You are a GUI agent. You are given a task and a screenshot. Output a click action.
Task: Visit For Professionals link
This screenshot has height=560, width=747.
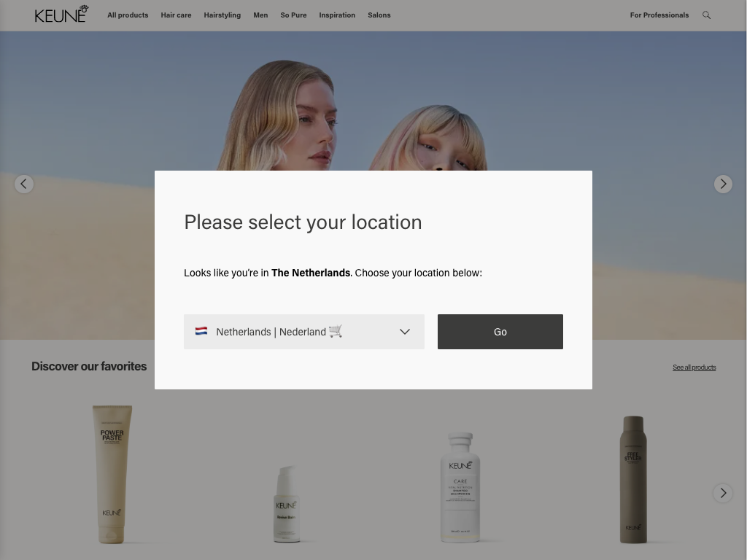click(659, 15)
